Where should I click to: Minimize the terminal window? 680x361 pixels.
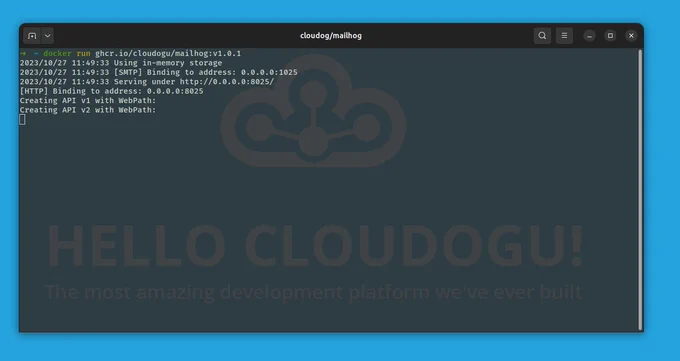pos(589,36)
